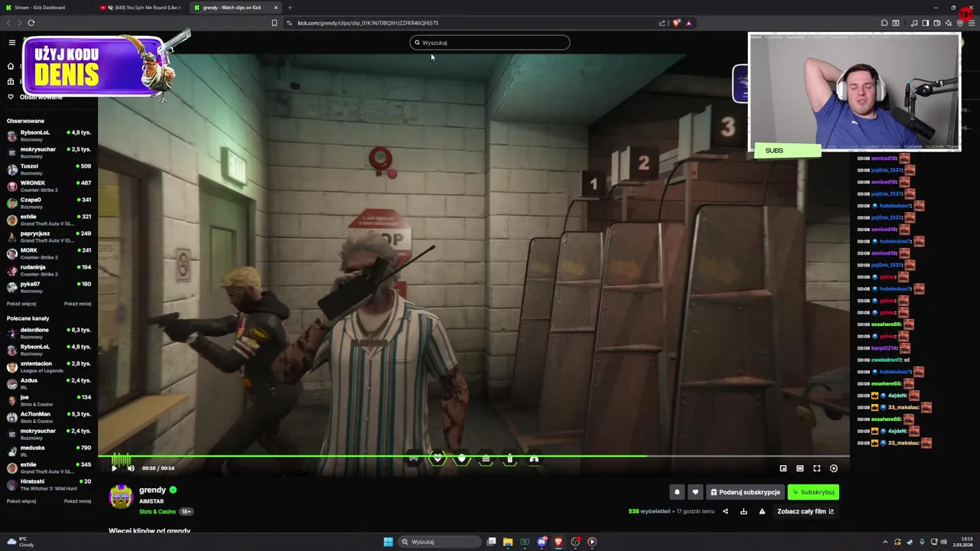Screen dimensions: 980x551
Task: Click the Kick Wyszukaj search field
Action: point(490,43)
